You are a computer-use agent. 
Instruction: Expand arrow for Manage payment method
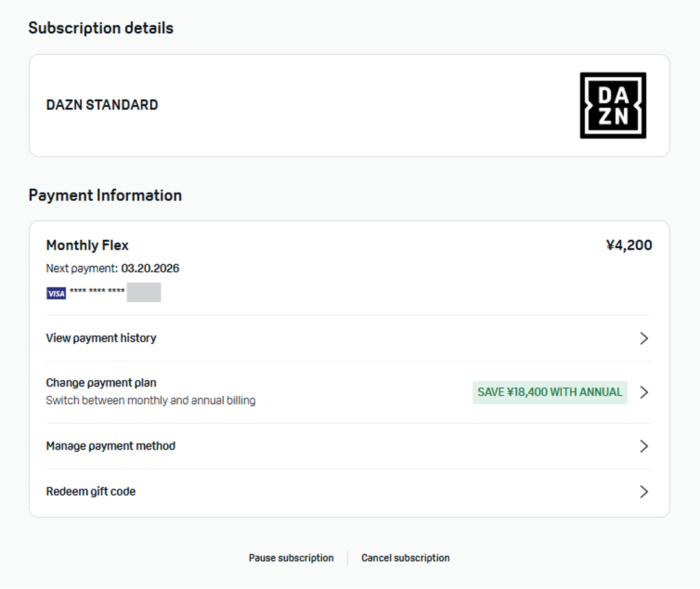click(x=644, y=446)
